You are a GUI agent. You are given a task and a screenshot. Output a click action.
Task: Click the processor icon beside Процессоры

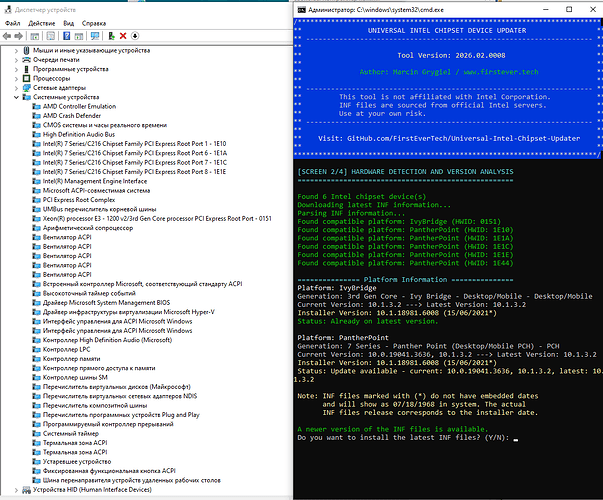pos(26,78)
